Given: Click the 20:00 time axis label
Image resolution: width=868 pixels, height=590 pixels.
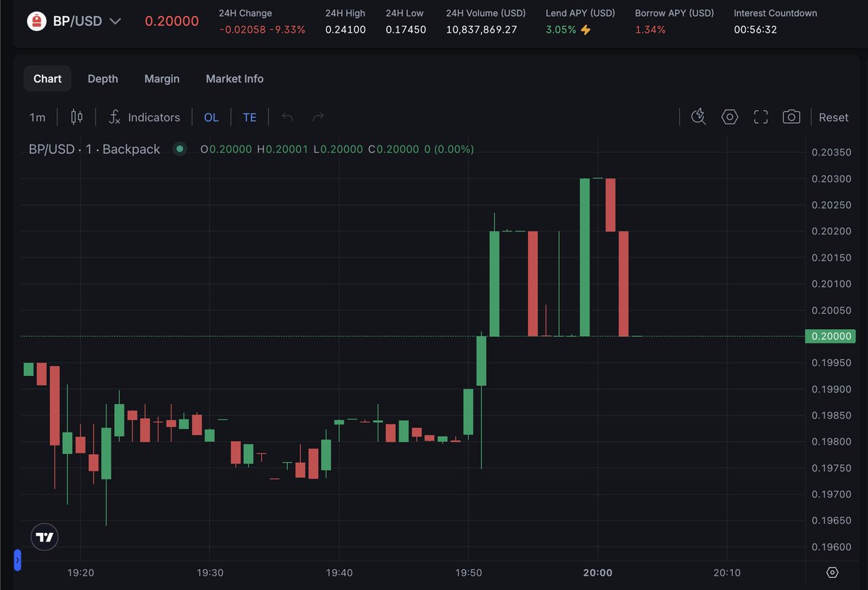Looking at the screenshot, I should tap(597, 573).
